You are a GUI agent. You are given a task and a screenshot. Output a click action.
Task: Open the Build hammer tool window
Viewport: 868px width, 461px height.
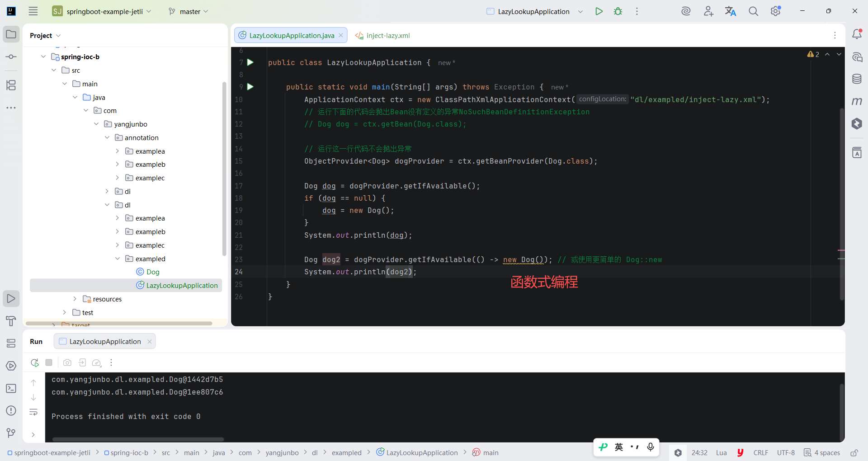[11, 321]
